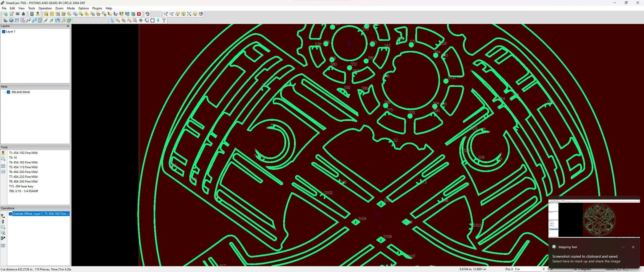The image size is (644, 272).
Task: Disable the Outside Offset operation checkbox
Action: point(11,214)
